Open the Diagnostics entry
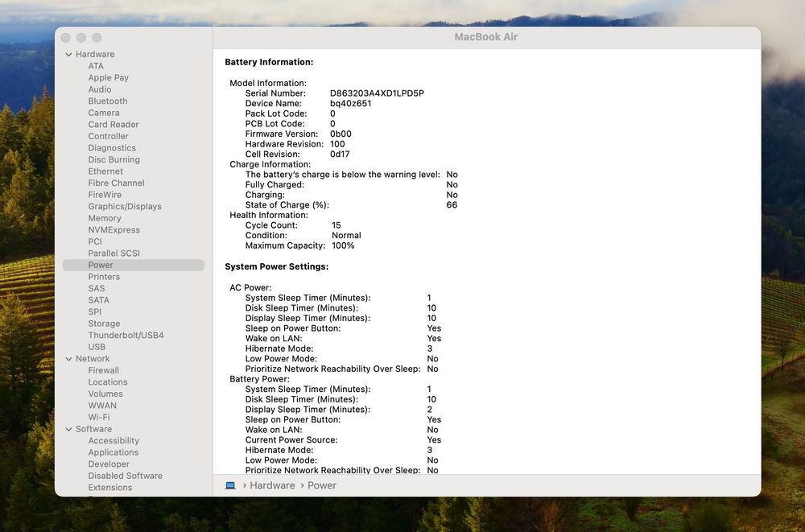Viewport: 805px width, 532px height. (112, 148)
